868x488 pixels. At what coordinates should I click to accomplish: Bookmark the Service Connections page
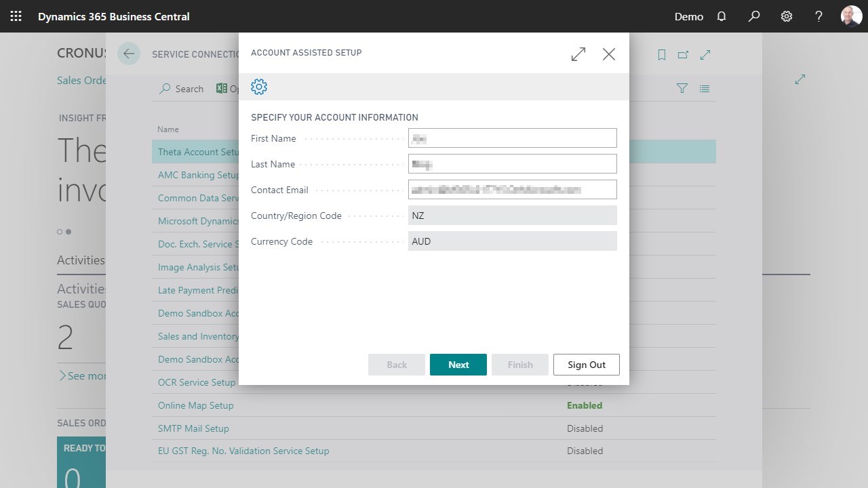click(662, 55)
